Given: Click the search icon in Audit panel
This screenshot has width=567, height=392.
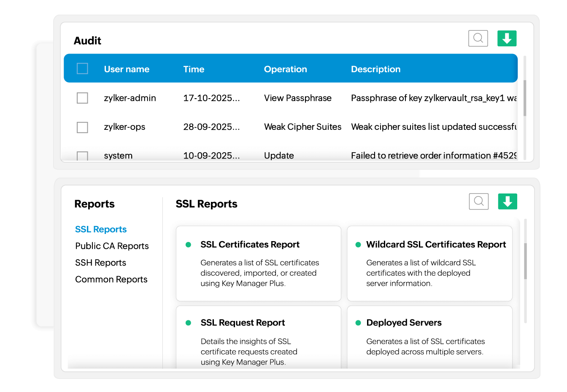Looking at the screenshot, I should click(x=478, y=38).
